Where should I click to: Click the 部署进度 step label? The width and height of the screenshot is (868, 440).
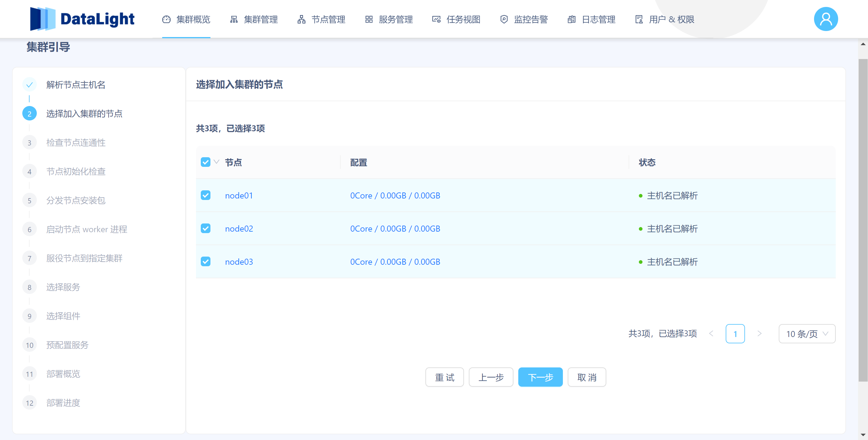click(x=63, y=403)
